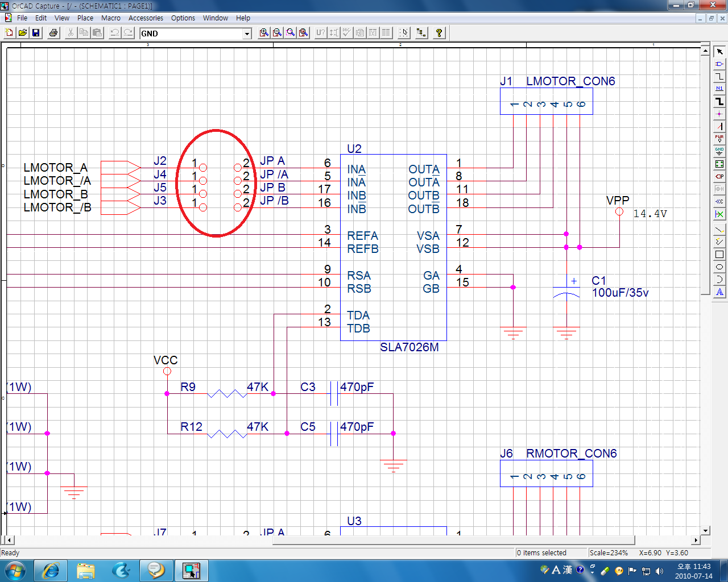
Task: Select the Place Hierarchical Block tool
Action: [x=719, y=164]
